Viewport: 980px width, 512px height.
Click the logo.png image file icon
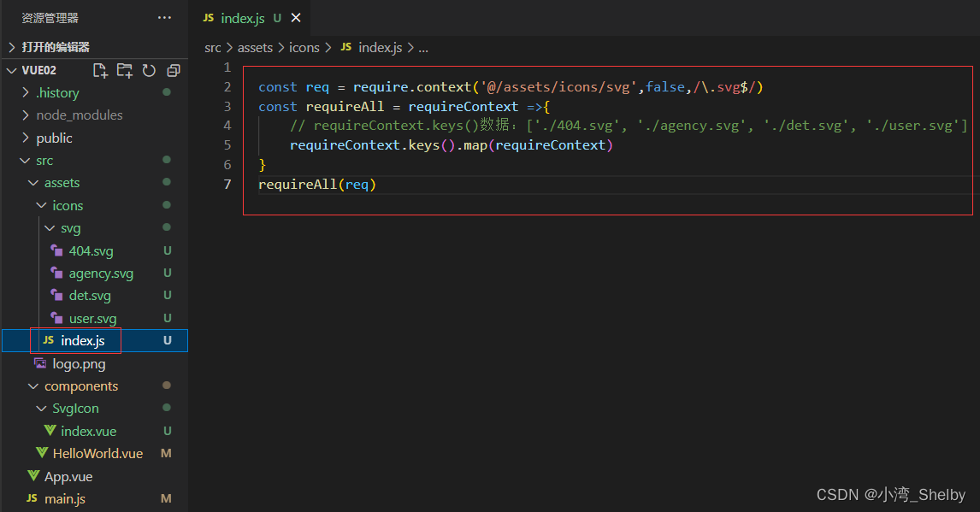tap(40, 363)
